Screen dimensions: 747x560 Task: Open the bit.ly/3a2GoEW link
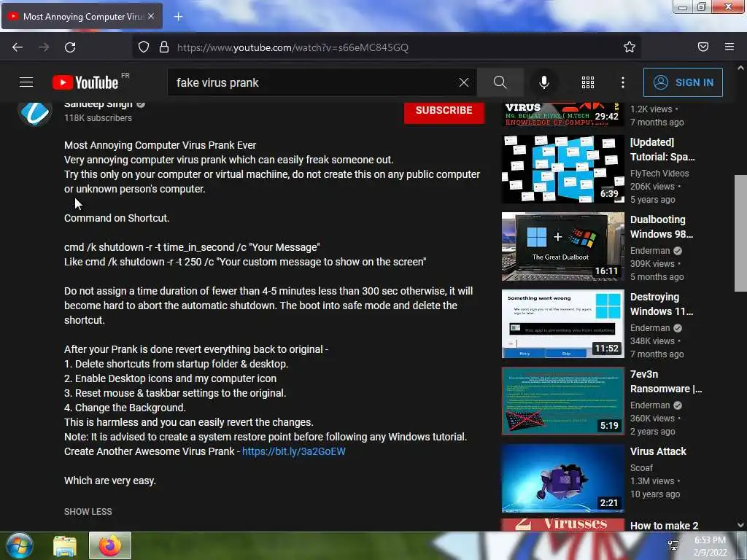293,451
